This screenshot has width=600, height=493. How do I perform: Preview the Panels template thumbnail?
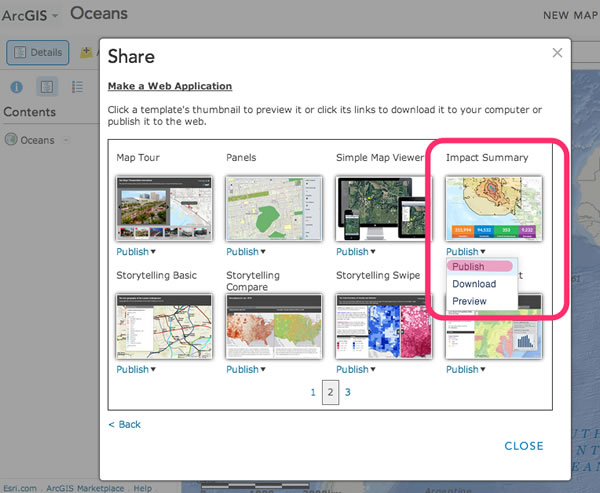274,209
